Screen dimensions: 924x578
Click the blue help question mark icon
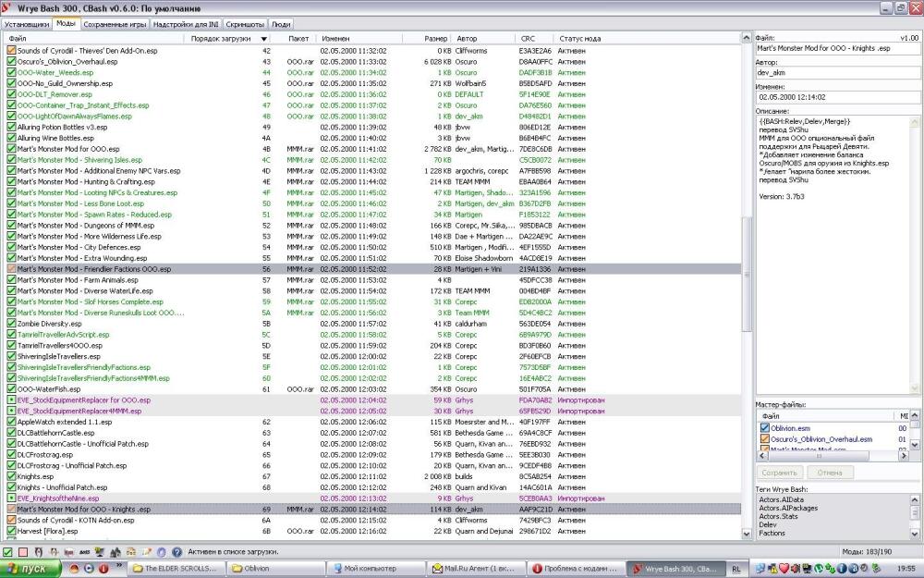[x=176, y=552]
